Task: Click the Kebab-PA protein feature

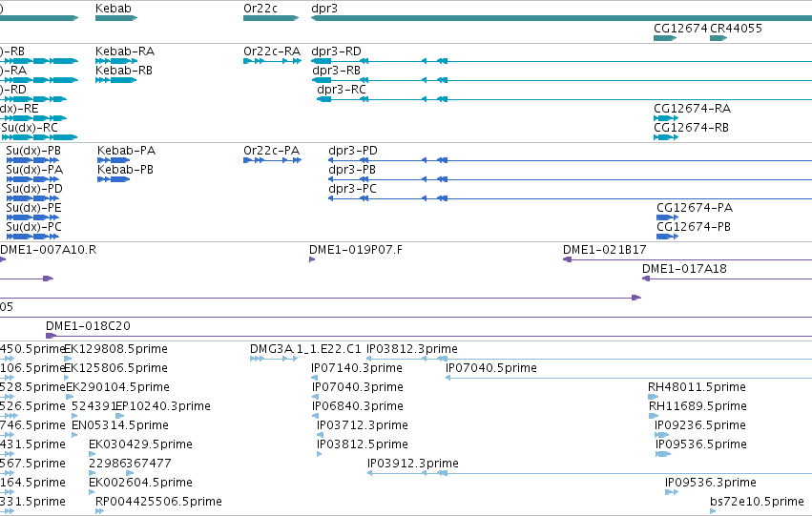Action: pyautogui.click(x=114, y=160)
